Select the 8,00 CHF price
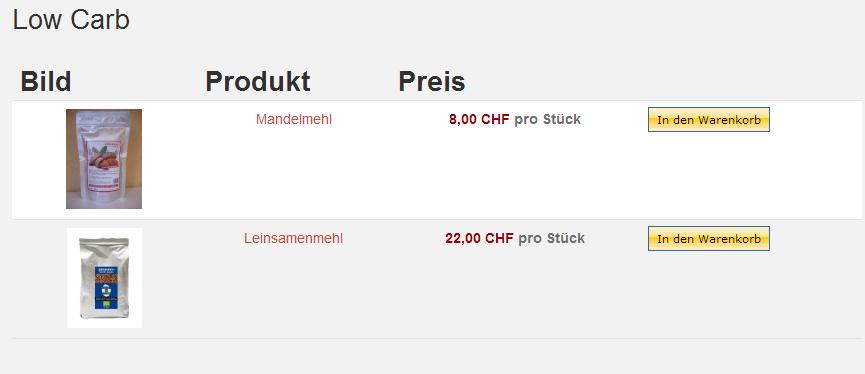 tap(479, 119)
